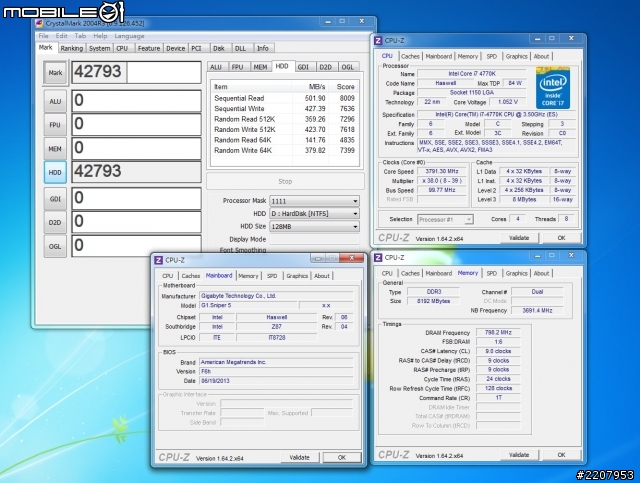Expand Processor #1 selection dropdown in CPU-Z
The width and height of the screenshot is (640, 483).
coord(469,220)
